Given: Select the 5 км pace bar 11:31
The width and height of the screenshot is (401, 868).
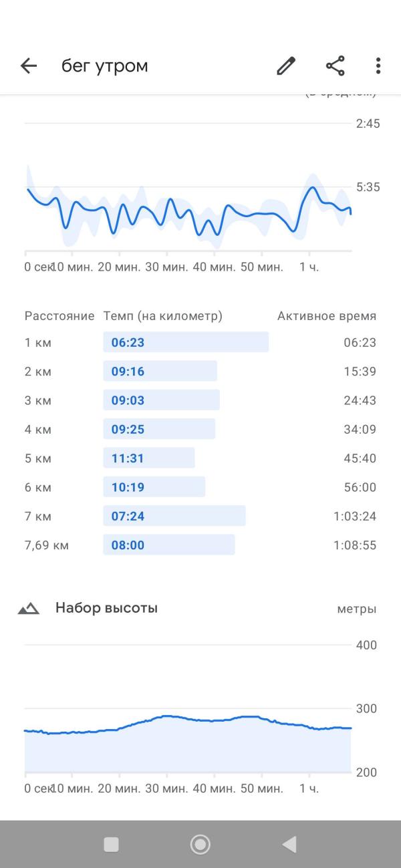Looking at the screenshot, I should 149,458.
